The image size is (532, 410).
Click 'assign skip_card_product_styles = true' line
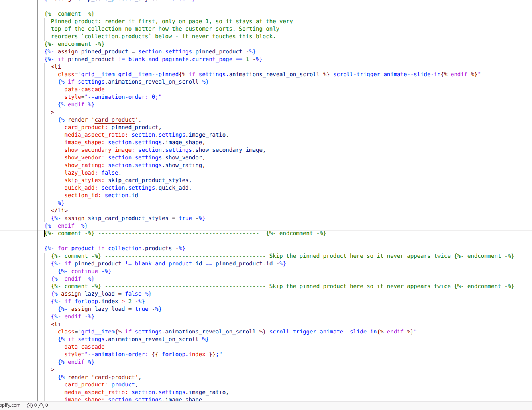click(128, 218)
